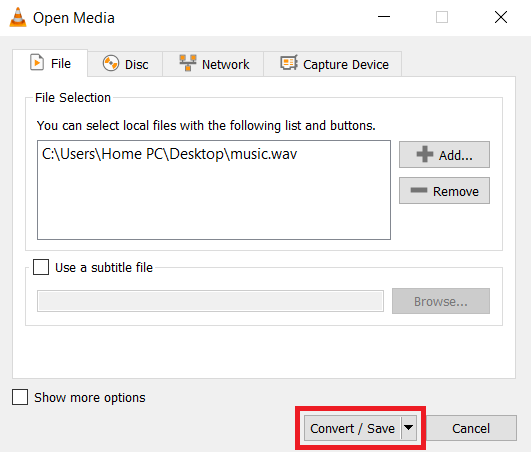Click the Disc tab disc icon
Image resolution: width=531 pixels, height=452 pixels.
click(111, 63)
